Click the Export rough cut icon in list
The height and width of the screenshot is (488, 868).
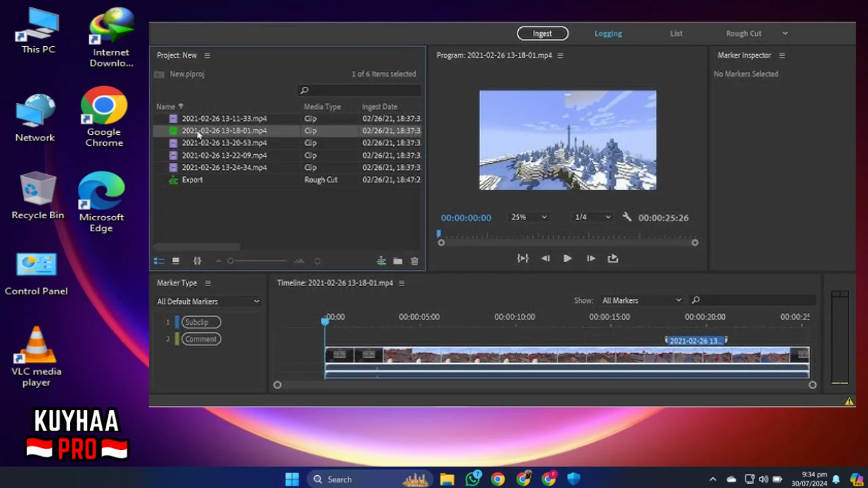[x=174, y=180]
